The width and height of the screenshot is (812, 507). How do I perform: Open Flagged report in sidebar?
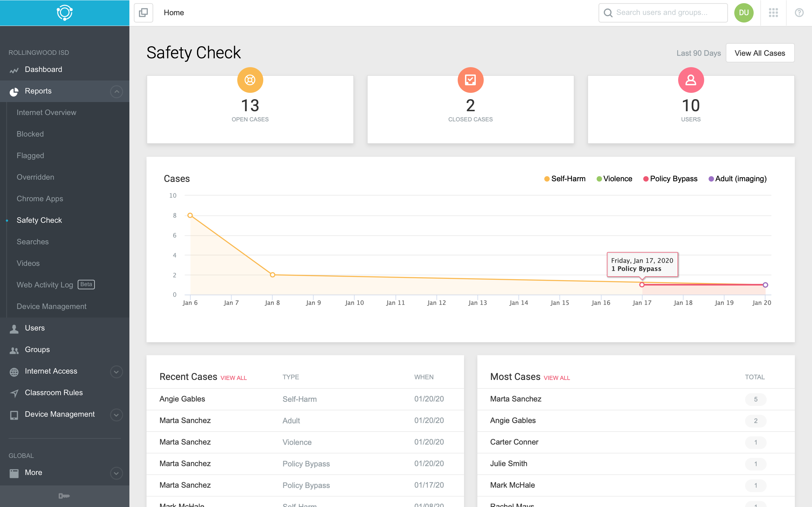click(30, 156)
